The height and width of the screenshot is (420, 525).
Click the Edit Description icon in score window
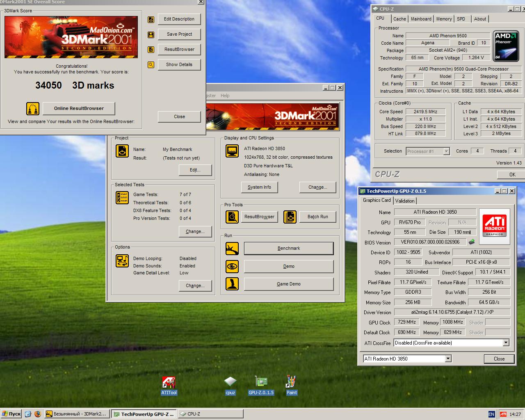point(151,19)
